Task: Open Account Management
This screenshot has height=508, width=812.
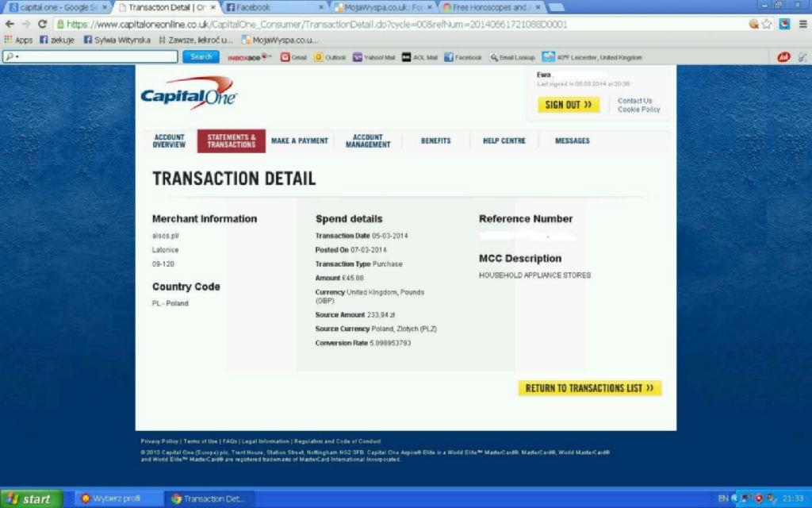Action: 368,141
